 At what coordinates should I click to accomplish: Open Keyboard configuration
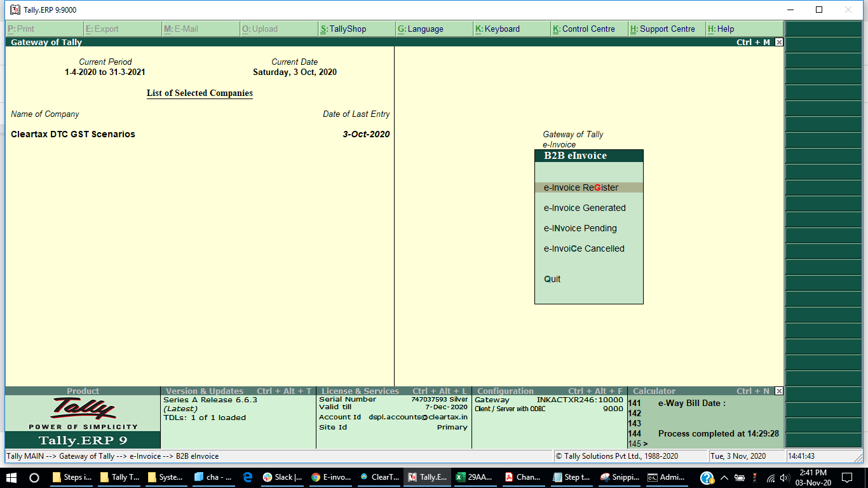pos(512,29)
